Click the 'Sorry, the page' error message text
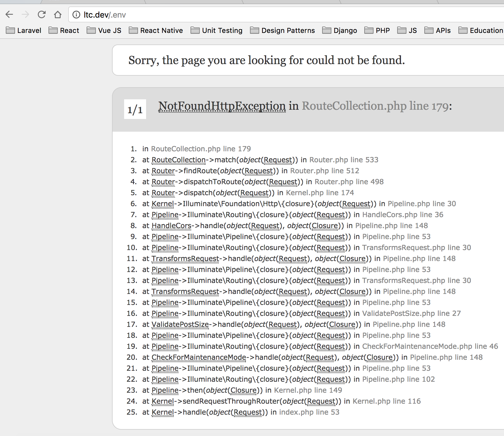The height and width of the screenshot is (436, 504). pyautogui.click(x=266, y=60)
